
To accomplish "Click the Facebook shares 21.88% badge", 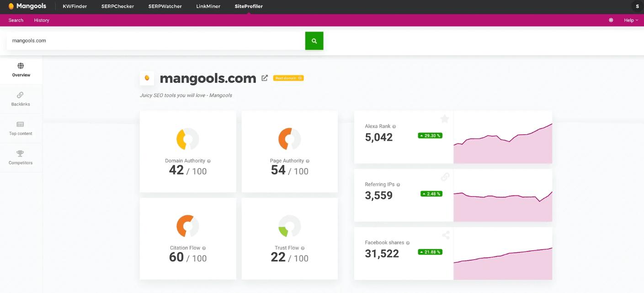I will pos(430,252).
